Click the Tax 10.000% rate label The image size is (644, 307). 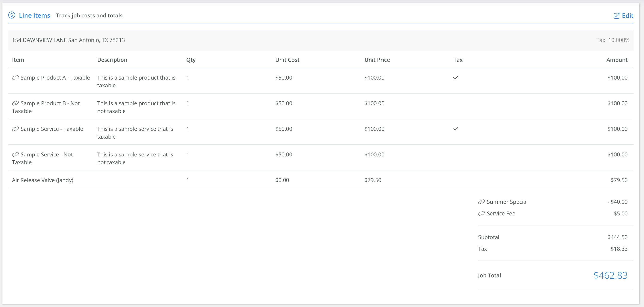tap(612, 40)
